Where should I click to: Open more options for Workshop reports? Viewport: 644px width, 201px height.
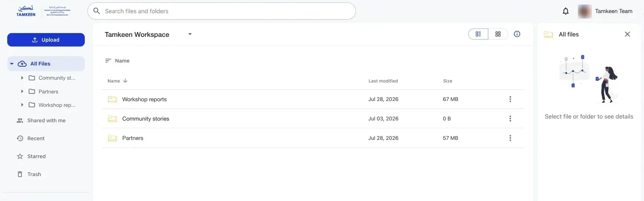click(510, 99)
